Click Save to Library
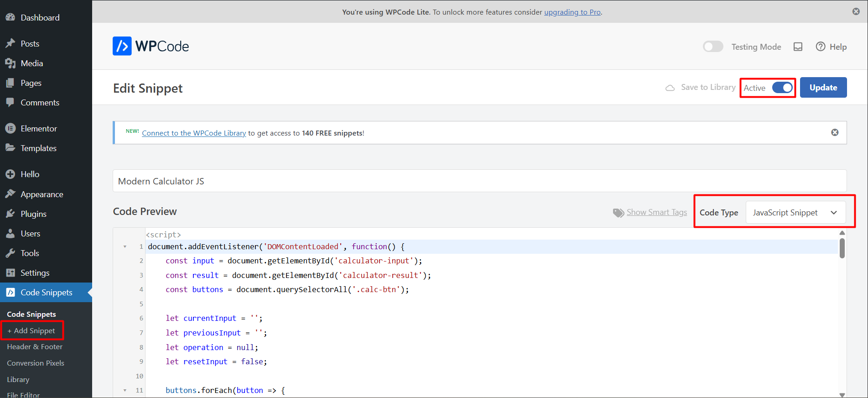The image size is (868, 398). pyautogui.click(x=708, y=87)
